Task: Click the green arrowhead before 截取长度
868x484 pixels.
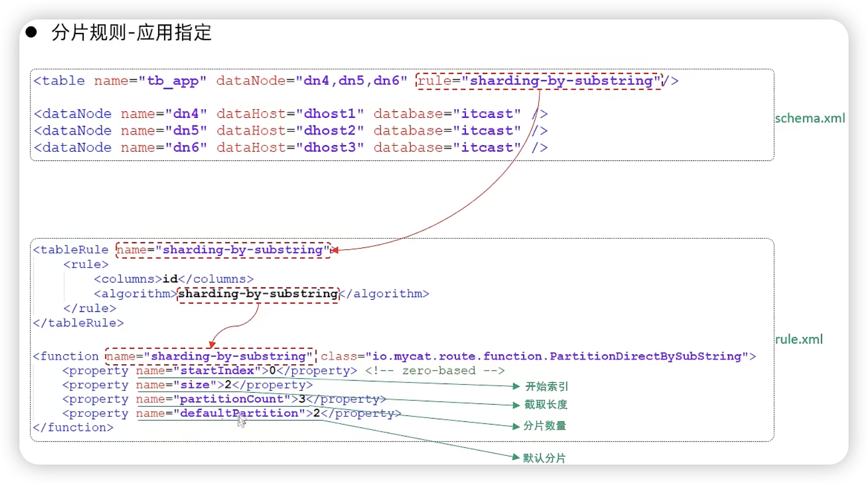Action: 516,405
